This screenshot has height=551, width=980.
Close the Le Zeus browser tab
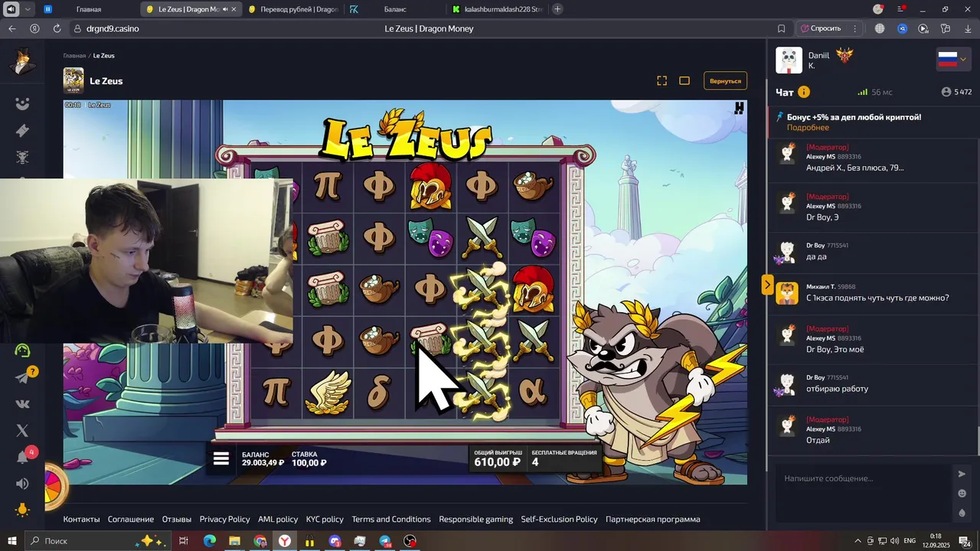point(234,9)
